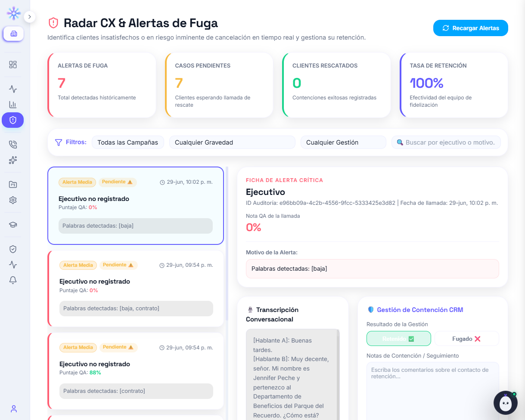525x420 pixels.
Task: Open the graduation cap training icon
Action: pyautogui.click(x=13, y=225)
